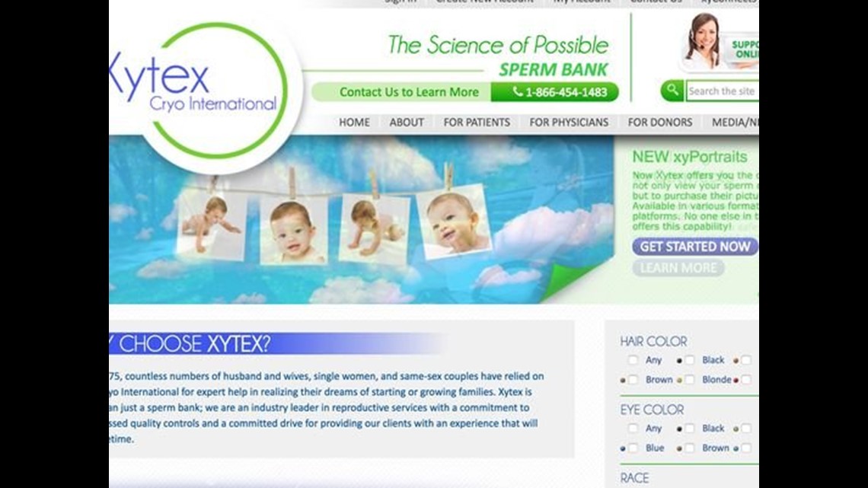Tick the Any hair color checkbox
868x488 pixels.
click(x=633, y=360)
